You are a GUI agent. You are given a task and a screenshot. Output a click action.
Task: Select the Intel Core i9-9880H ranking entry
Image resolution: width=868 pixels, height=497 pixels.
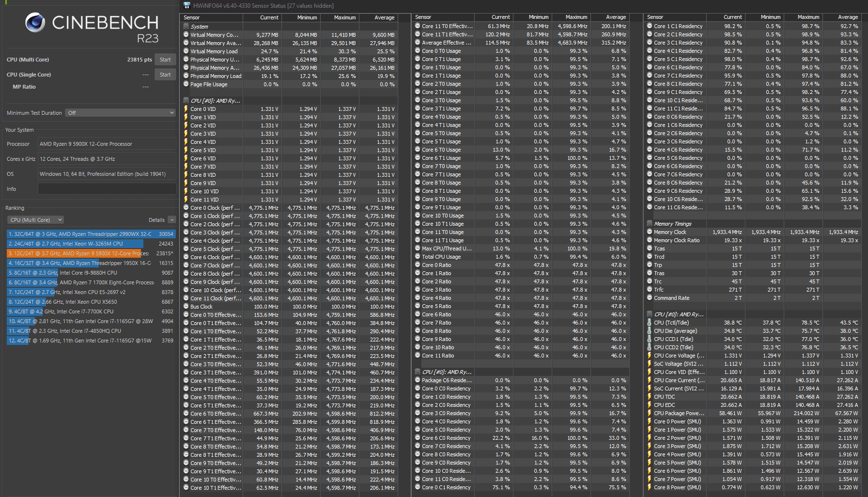click(91, 273)
